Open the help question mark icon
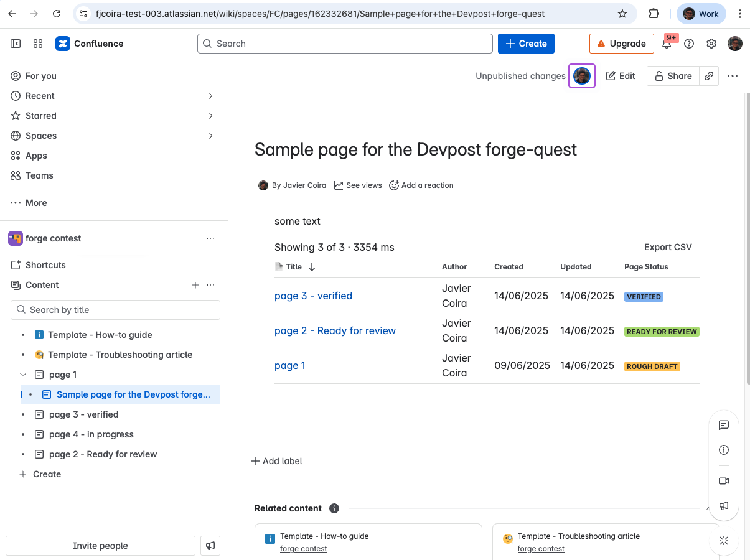Viewport: 750px width, 560px height. tap(689, 44)
